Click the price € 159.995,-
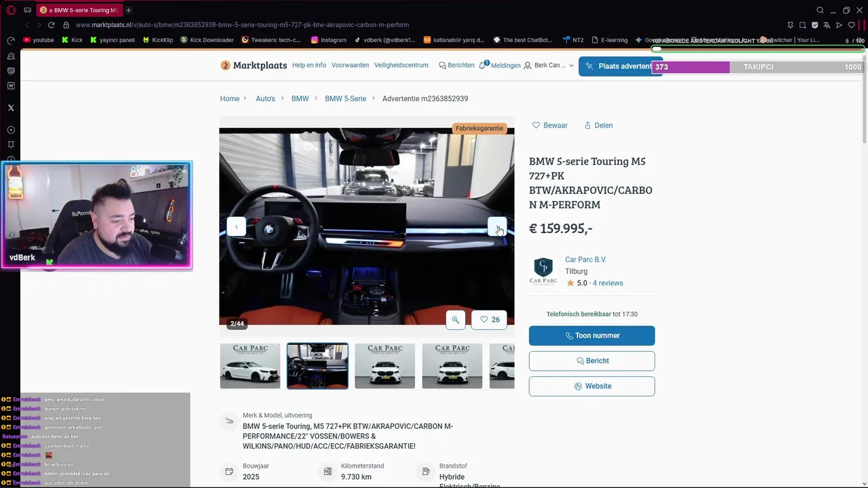 561,229
